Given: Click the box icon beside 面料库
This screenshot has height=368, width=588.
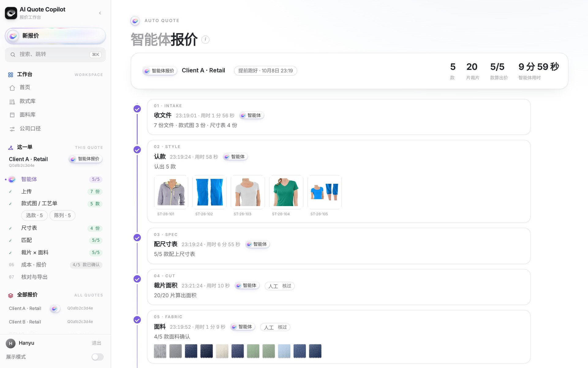Looking at the screenshot, I should [x=12, y=115].
